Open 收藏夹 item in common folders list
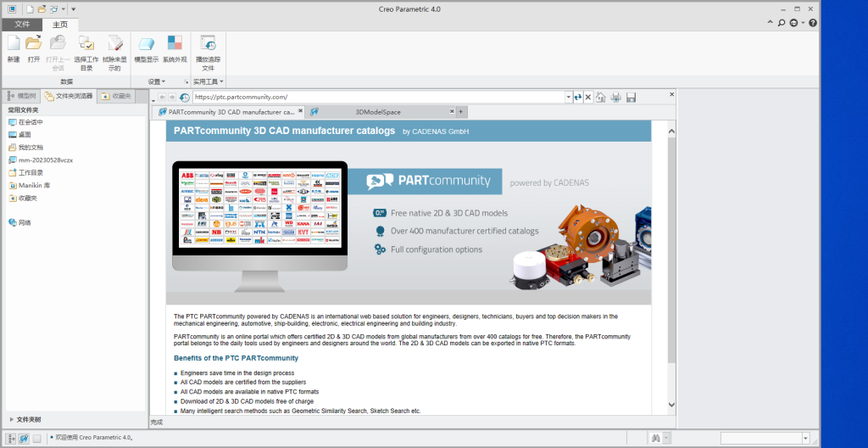 coord(23,198)
